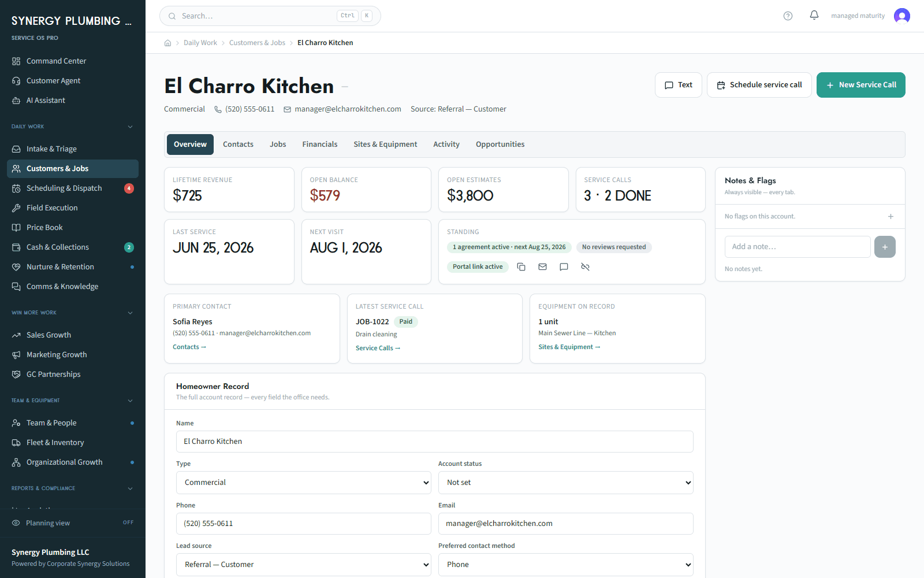
Task: Open Team & People
Action: tap(73, 423)
